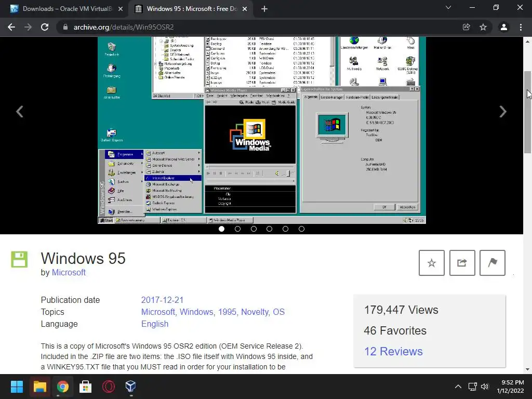Open File Explorer from taskbar

coord(39,387)
